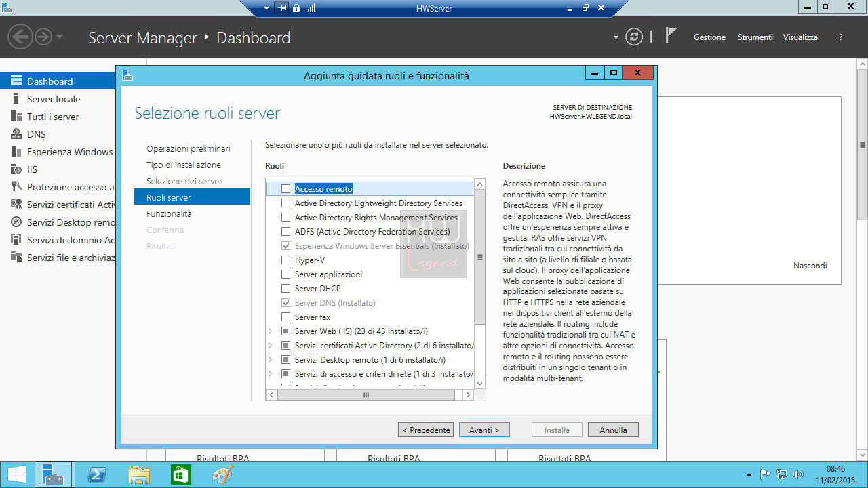The width and height of the screenshot is (868, 488).
Task: Click the DNS sidebar icon
Action: click(16, 134)
